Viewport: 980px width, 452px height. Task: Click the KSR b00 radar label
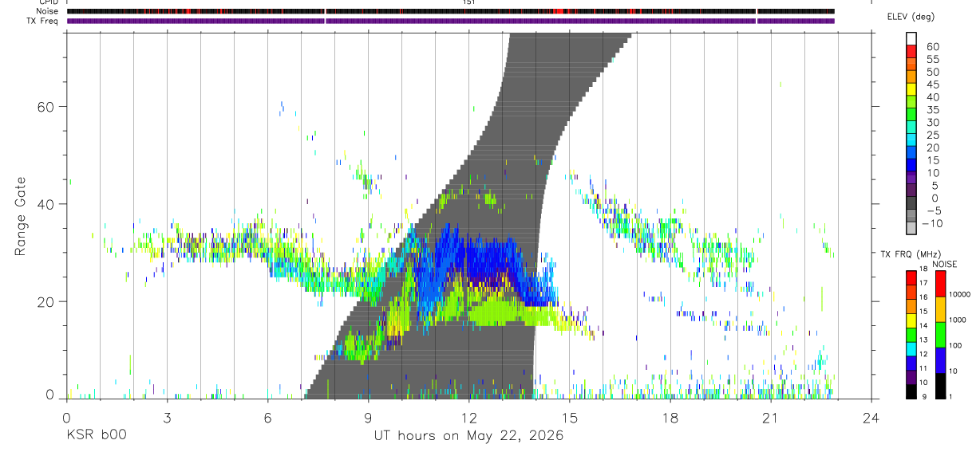pyautogui.click(x=96, y=435)
